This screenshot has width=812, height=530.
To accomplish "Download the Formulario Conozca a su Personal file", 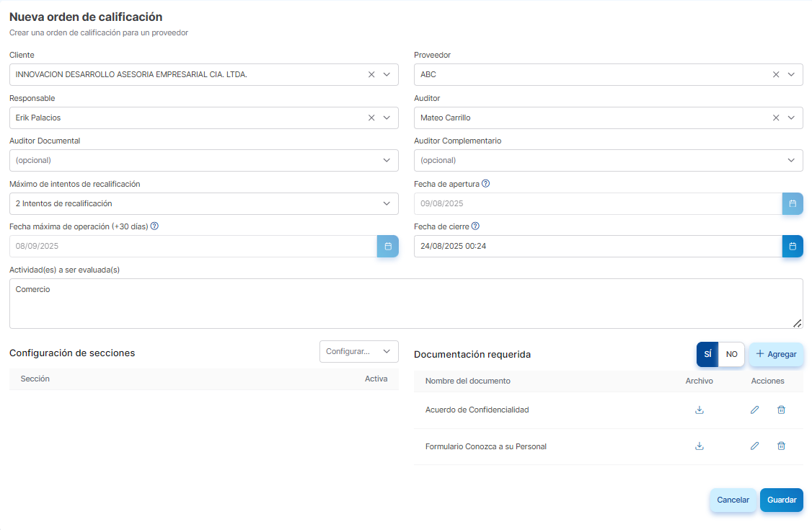I will [699, 446].
